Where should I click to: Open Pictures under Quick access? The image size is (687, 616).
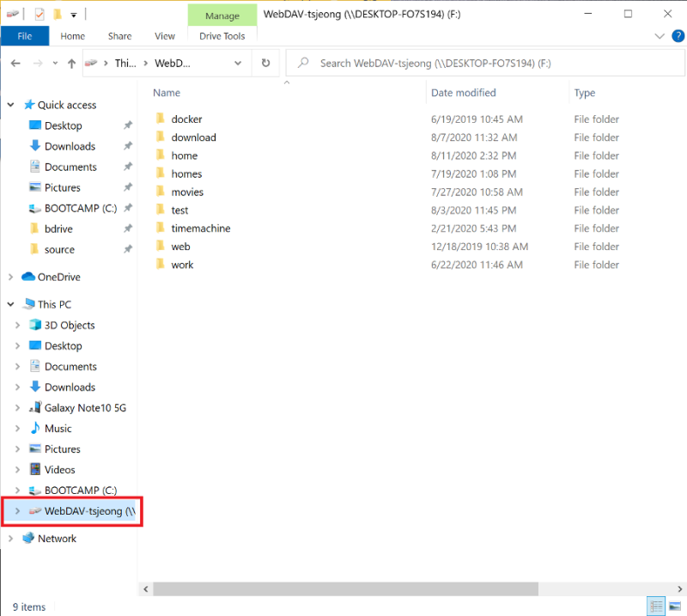tap(63, 187)
